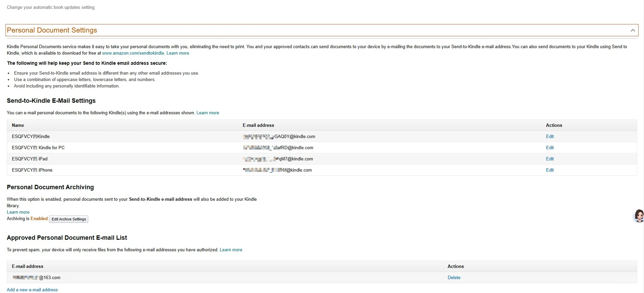Add a new e-mail address
644x293 pixels.
click(x=32, y=290)
